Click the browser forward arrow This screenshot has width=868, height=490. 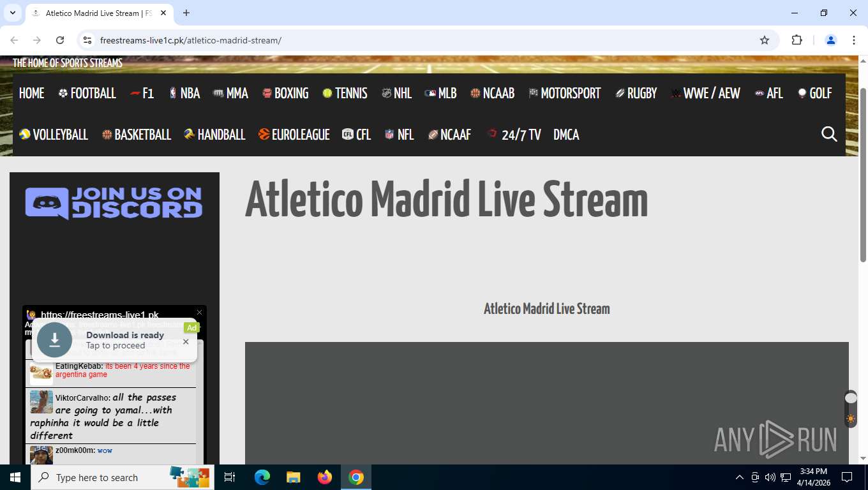(37, 40)
